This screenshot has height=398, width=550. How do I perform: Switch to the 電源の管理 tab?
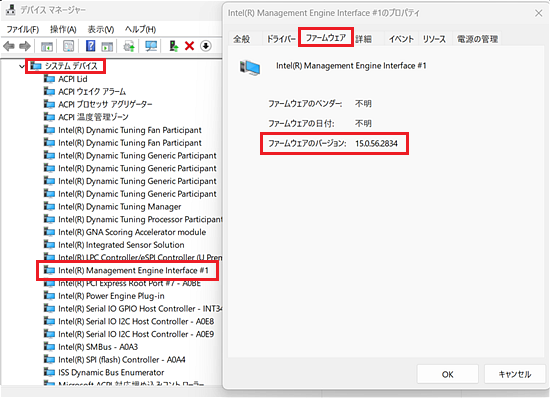point(477,39)
